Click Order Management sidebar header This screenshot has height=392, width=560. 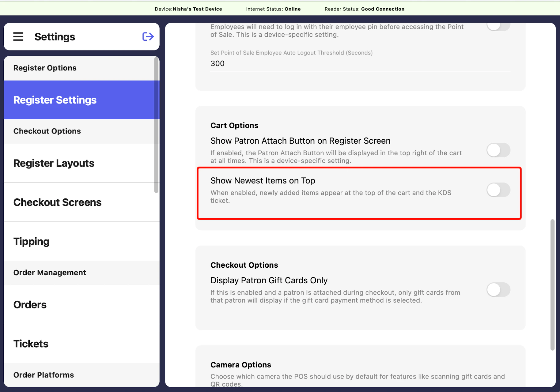(x=81, y=273)
